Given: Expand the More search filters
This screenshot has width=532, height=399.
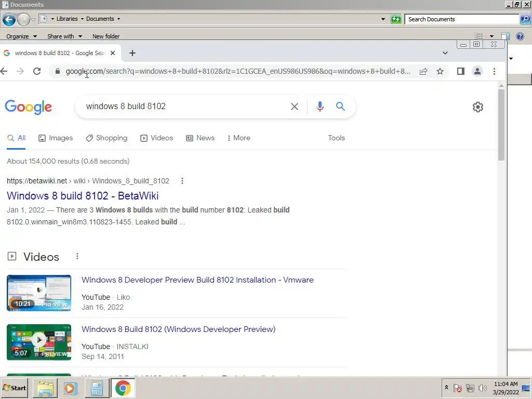Looking at the screenshot, I should 239,138.
